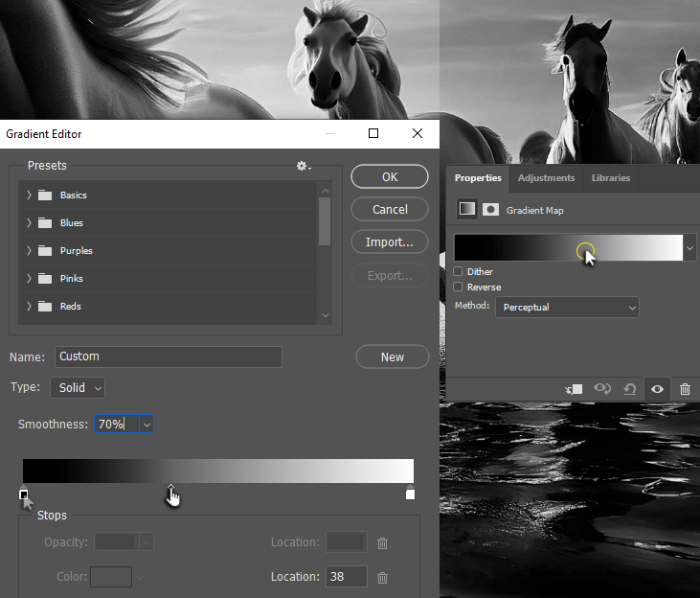Screen dimensions: 700x598
Task: Expand the Pinks preset folder
Action: pos(29,279)
